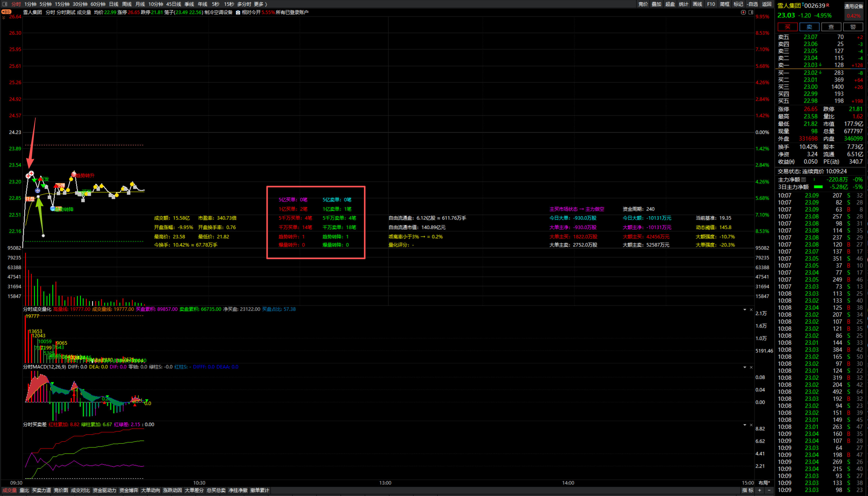The height and width of the screenshot is (496, 868).
Task: Toggle the side panel layout icon
Action: (x=751, y=12)
